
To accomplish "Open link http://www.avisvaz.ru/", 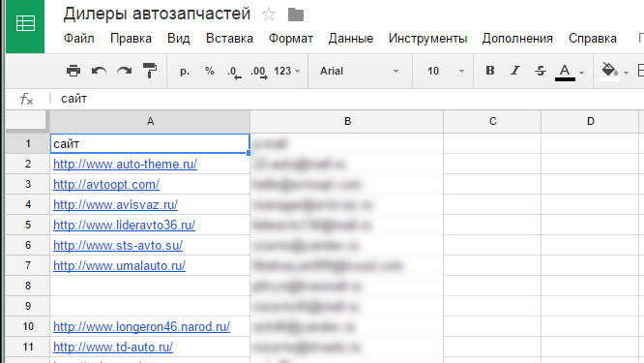I will pos(115,204).
